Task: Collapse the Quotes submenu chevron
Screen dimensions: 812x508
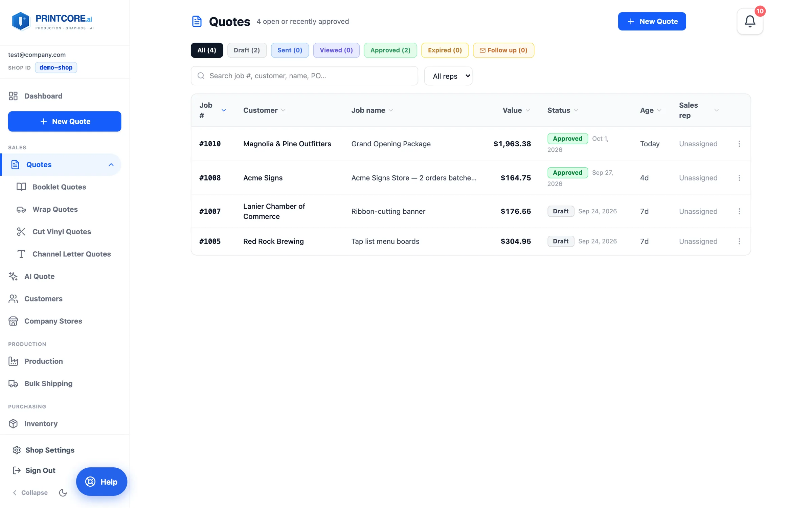Action: pyautogui.click(x=111, y=165)
